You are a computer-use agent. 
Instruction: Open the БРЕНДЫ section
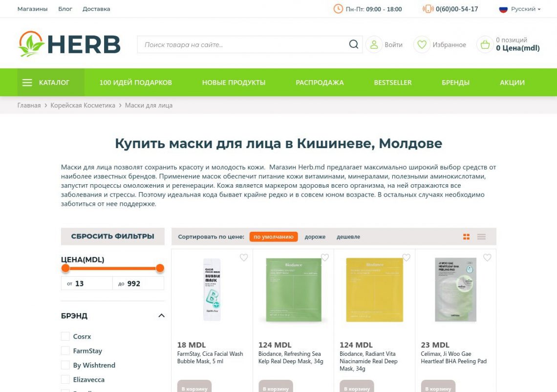coord(456,83)
